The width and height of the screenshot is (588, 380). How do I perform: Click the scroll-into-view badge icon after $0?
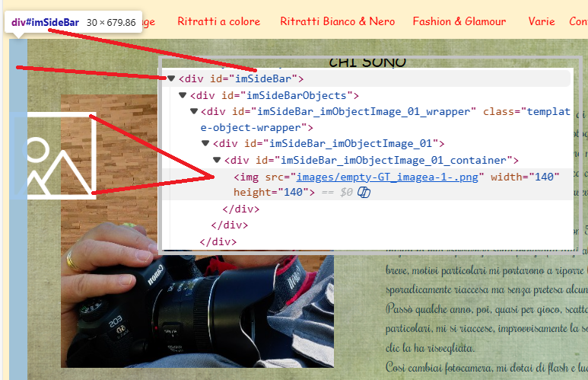click(364, 193)
